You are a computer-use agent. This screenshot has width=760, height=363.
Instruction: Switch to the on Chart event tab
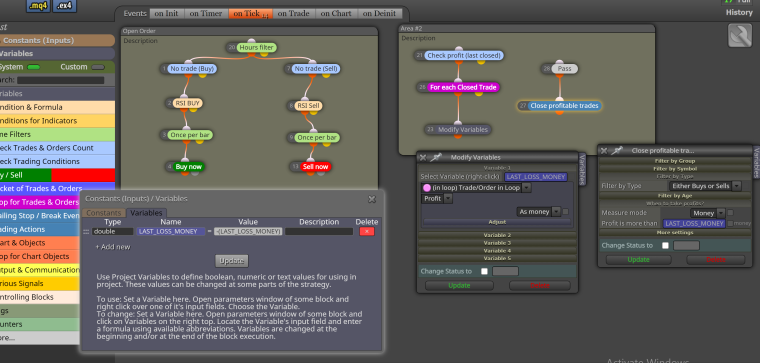tap(336, 13)
